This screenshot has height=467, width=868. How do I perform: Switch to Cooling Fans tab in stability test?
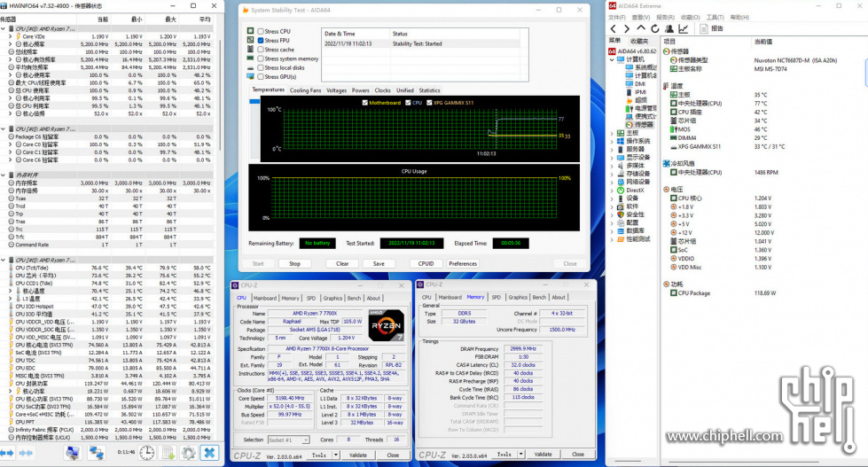(305, 90)
